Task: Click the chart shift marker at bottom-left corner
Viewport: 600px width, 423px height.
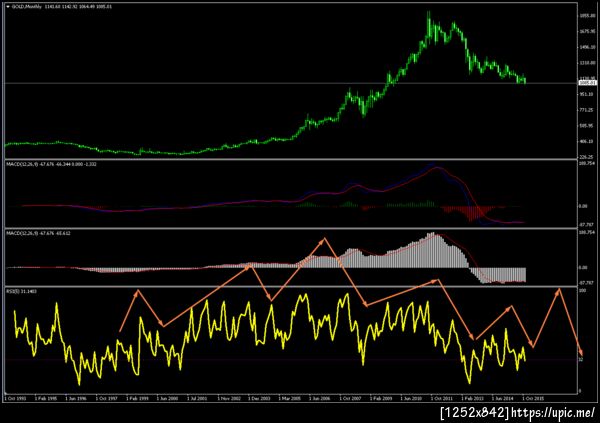Action: click(6, 393)
